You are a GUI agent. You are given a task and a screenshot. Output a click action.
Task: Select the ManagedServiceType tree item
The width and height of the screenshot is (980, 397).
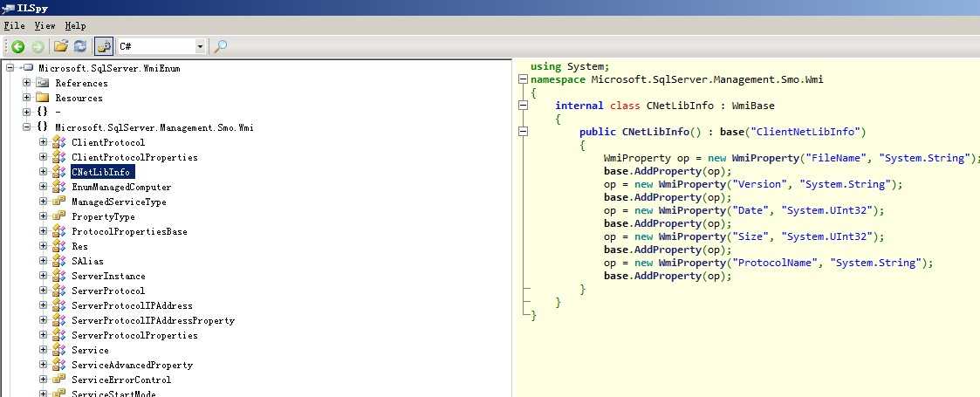pyautogui.click(x=119, y=202)
